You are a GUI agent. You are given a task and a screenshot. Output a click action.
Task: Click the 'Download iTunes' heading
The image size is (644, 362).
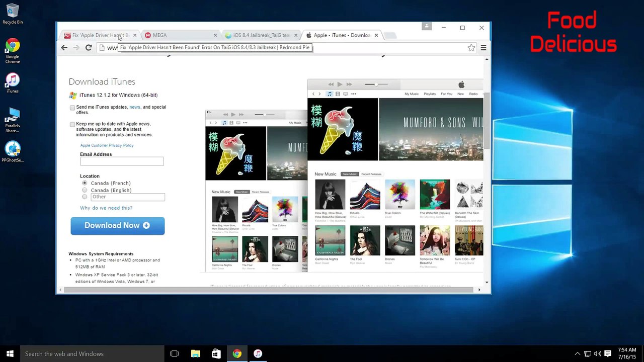click(102, 82)
